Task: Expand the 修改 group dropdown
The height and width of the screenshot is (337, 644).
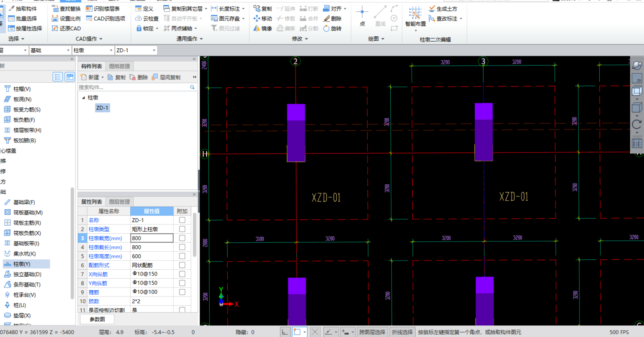Action: [x=300, y=39]
